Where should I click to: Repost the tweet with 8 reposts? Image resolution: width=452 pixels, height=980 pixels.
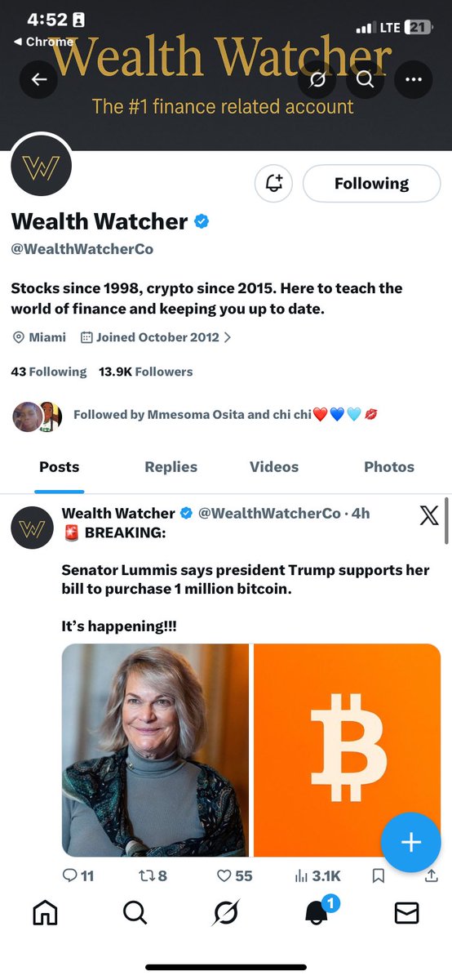[153, 875]
